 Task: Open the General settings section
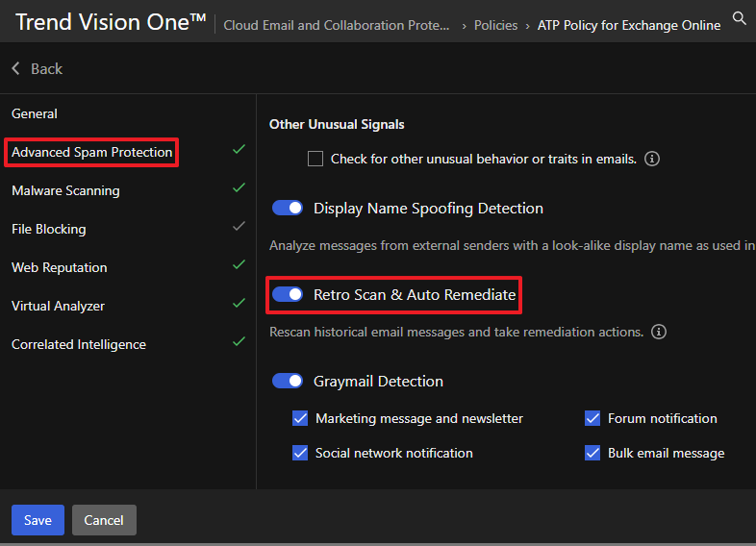(x=35, y=113)
